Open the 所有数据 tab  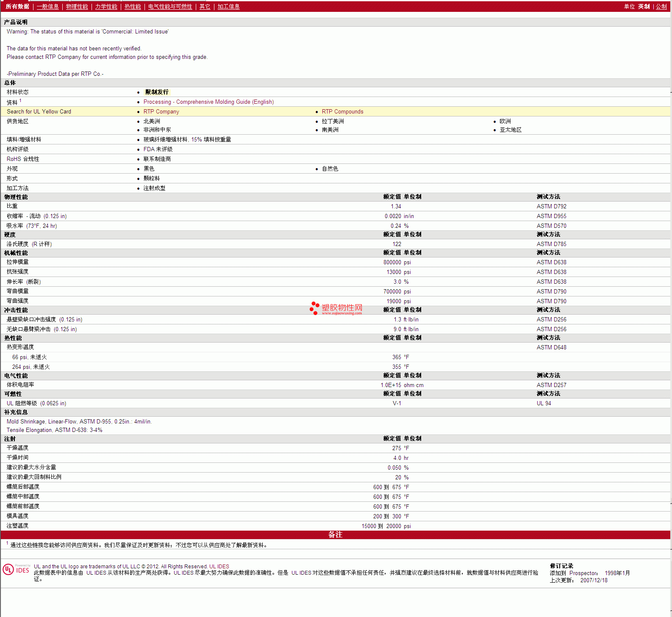tap(17, 7)
